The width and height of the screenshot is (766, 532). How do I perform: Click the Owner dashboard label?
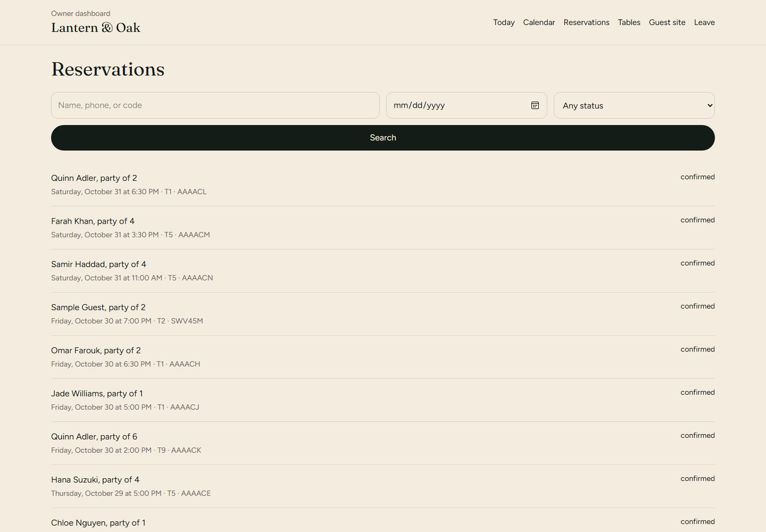click(x=81, y=13)
